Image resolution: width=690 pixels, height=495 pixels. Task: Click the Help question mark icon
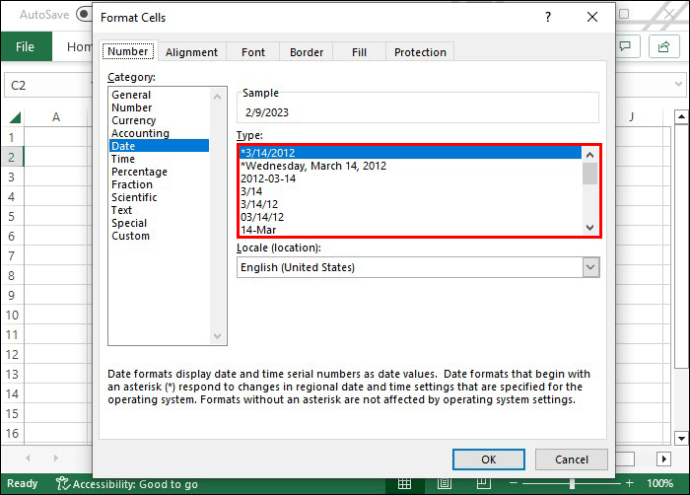[x=547, y=17]
